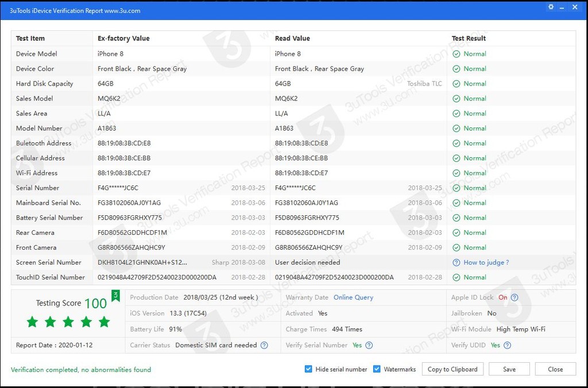The height and width of the screenshot is (388, 588).
Task: Disable the Watermarks checkbox
Action: (x=377, y=369)
